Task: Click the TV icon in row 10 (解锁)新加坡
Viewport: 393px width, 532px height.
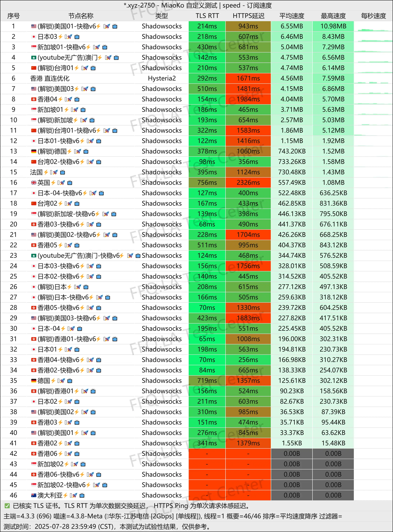Action: (x=92, y=120)
